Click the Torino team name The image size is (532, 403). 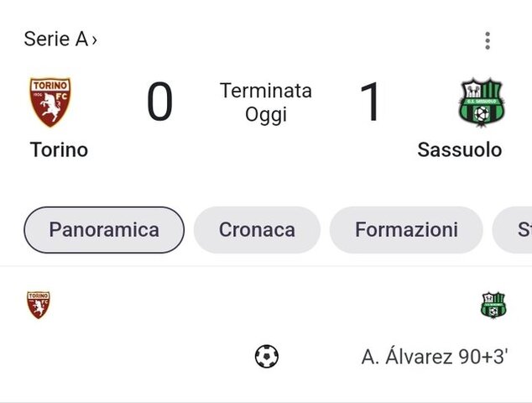(x=59, y=149)
